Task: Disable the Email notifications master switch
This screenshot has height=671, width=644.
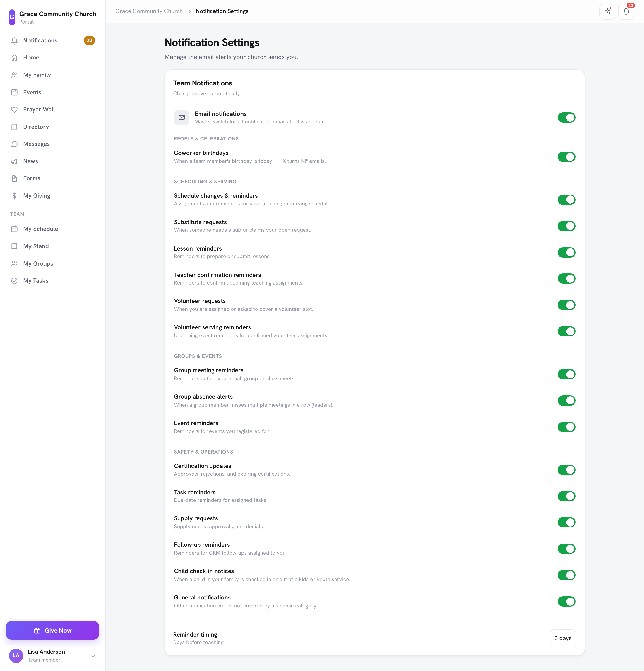Action: 566,117
